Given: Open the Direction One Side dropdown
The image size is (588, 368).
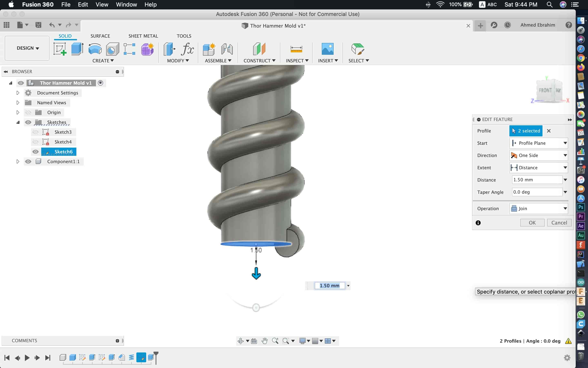Looking at the screenshot, I should (x=538, y=155).
